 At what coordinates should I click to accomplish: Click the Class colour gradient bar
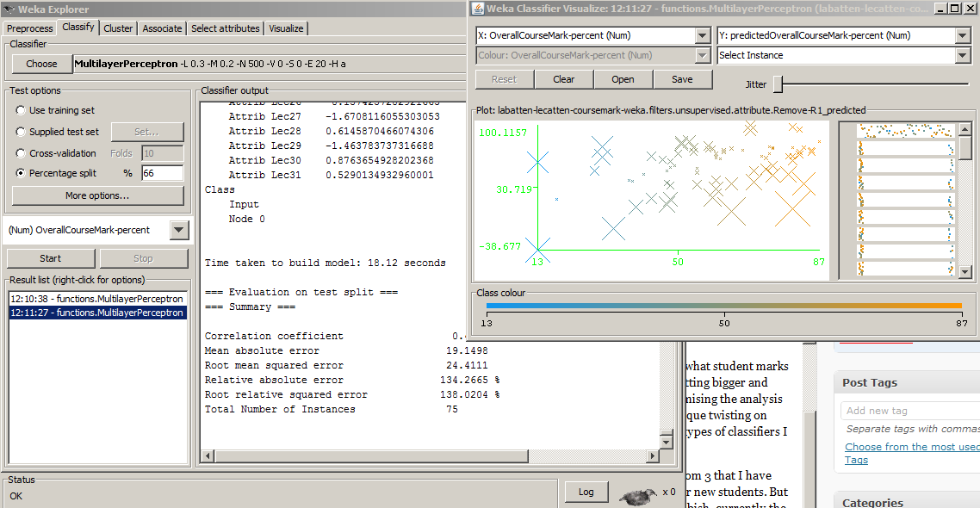point(723,306)
